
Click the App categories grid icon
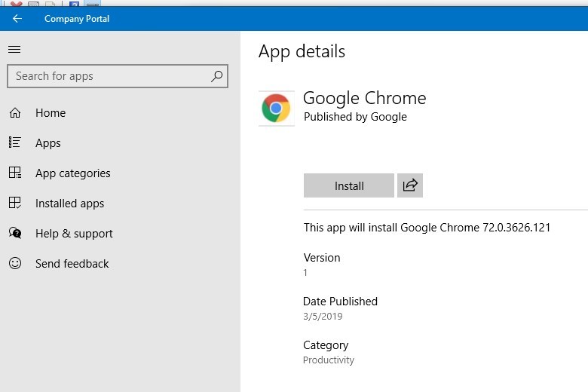(x=15, y=173)
